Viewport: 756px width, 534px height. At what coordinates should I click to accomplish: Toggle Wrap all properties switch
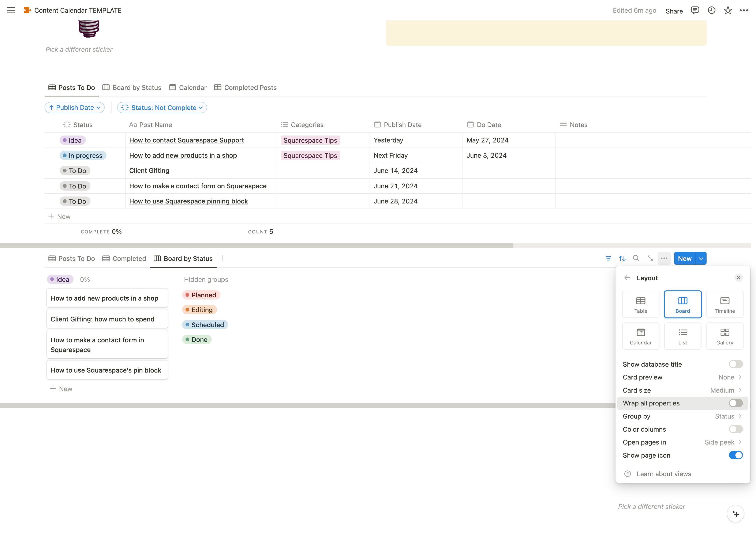click(x=735, y=403)
